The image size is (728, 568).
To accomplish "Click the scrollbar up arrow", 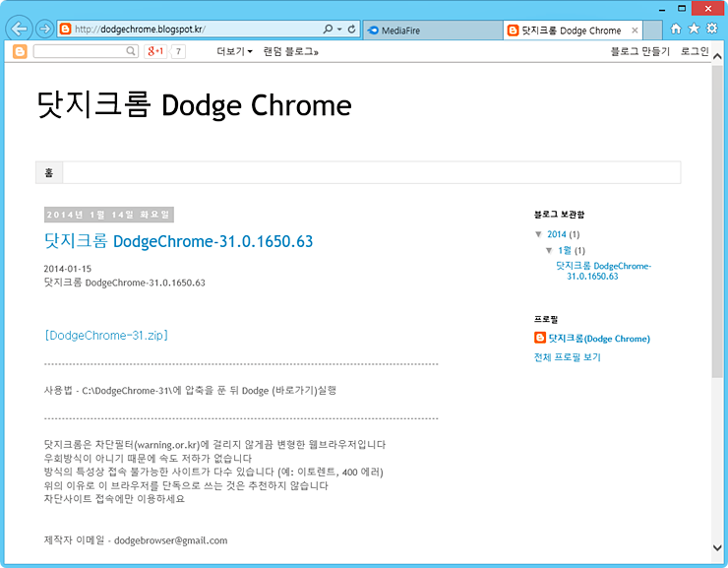I will [x=717, y=56].
